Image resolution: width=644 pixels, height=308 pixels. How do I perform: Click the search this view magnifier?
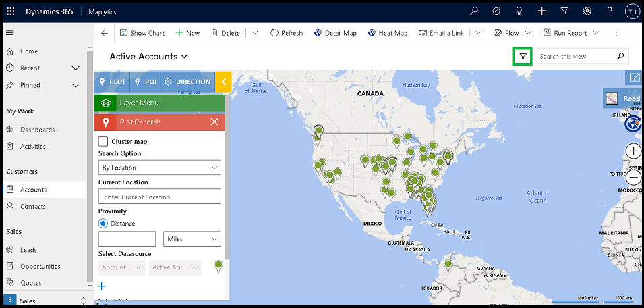(x=620, y=56)
